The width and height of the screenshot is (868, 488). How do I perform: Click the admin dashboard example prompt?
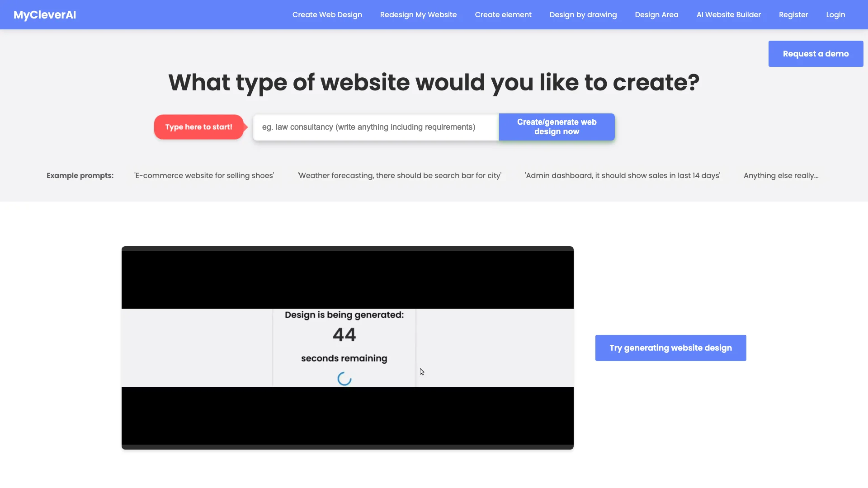coord(622,175)
